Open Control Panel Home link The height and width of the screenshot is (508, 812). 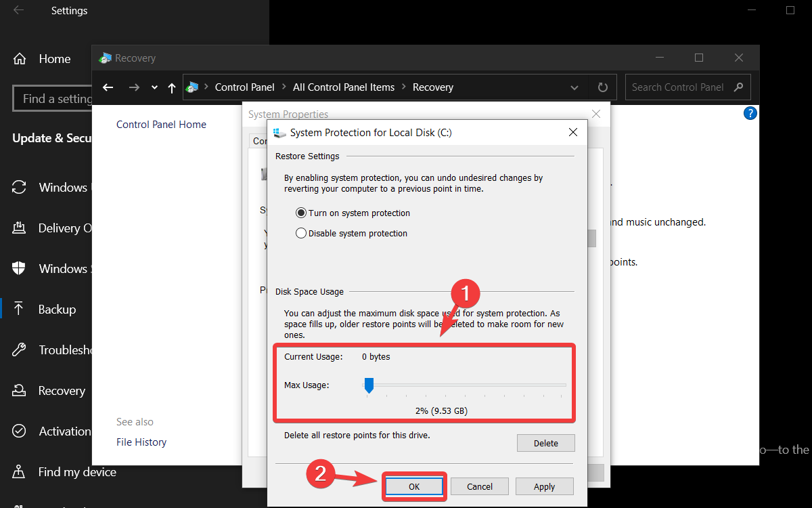(161, 125)
